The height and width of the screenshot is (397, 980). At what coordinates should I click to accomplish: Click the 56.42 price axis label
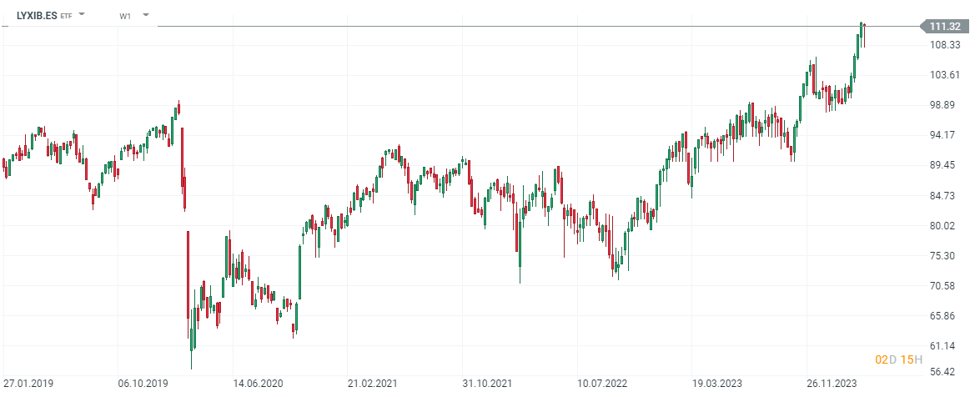click(947, 373)
